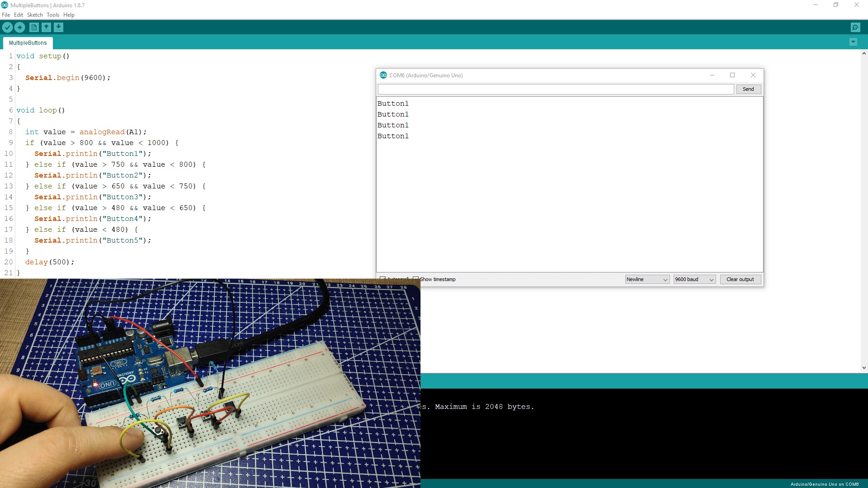
Task: Click the Serial Monitor button
Action: point(855,27)
